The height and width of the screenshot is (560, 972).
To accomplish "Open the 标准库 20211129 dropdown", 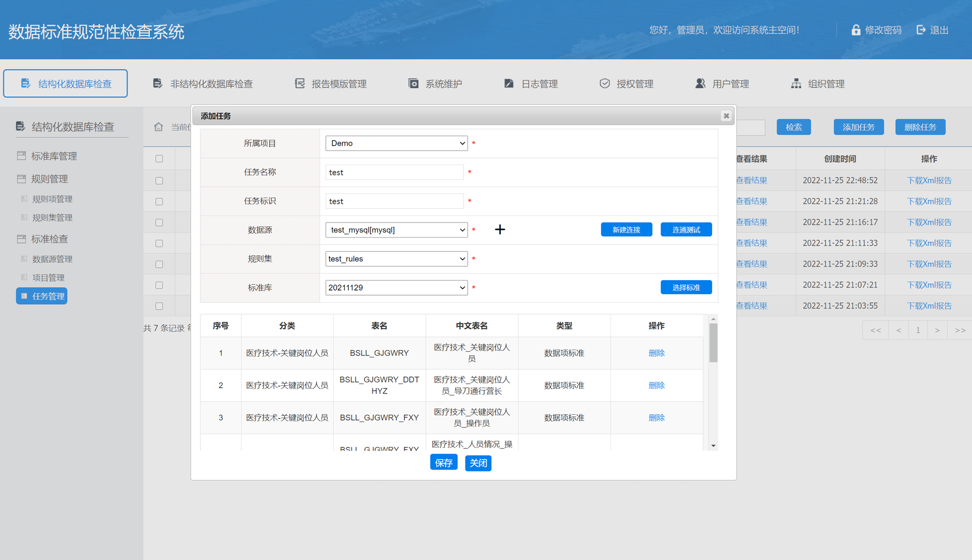I will (x=396, y=288).
